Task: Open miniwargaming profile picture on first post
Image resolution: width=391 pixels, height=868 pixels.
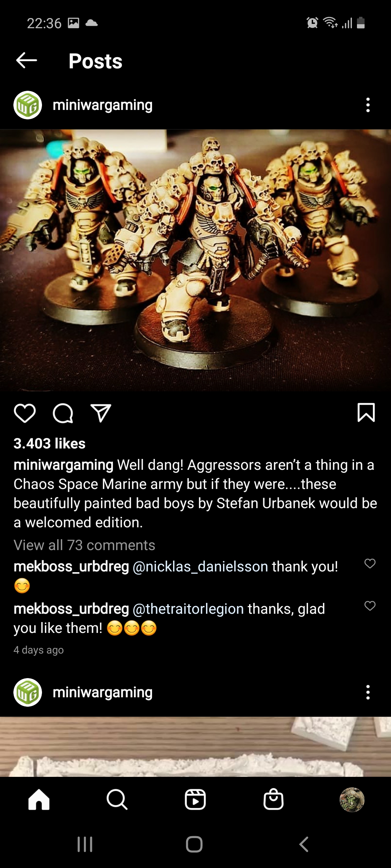Action: pos(28,105)
